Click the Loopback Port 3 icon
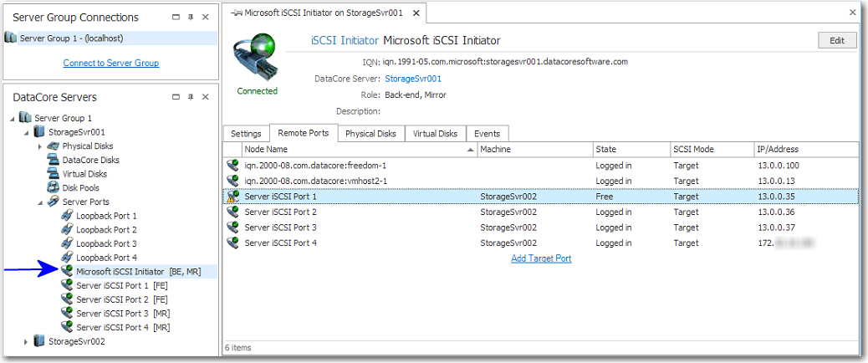The height and width of the screenshot is (363, 868). tap(67, 243)
